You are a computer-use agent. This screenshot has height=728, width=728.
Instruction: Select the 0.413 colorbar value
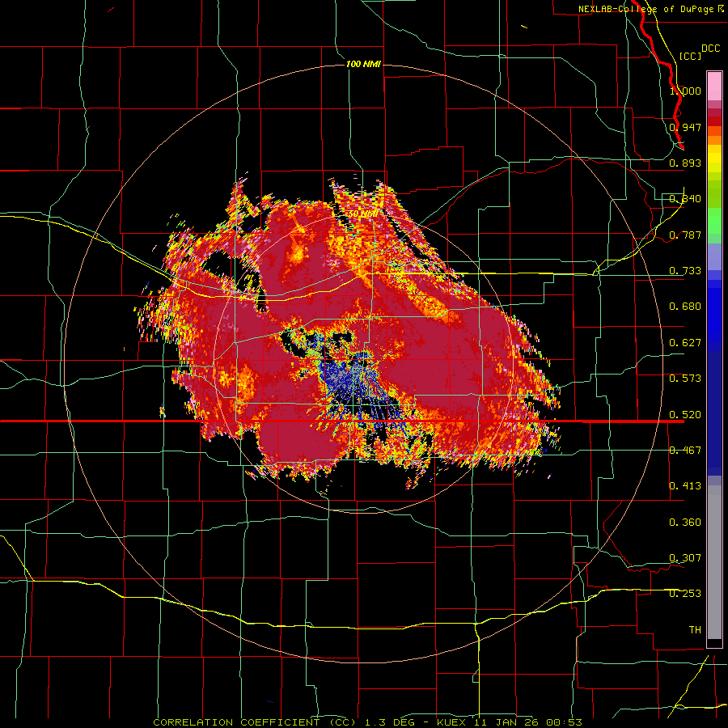click(685, 486)
